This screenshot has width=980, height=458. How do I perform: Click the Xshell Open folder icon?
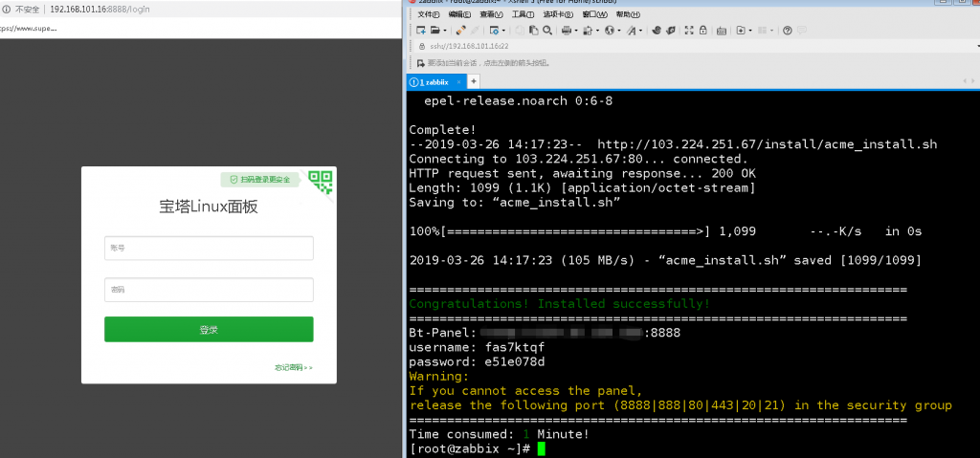(435, 30)
